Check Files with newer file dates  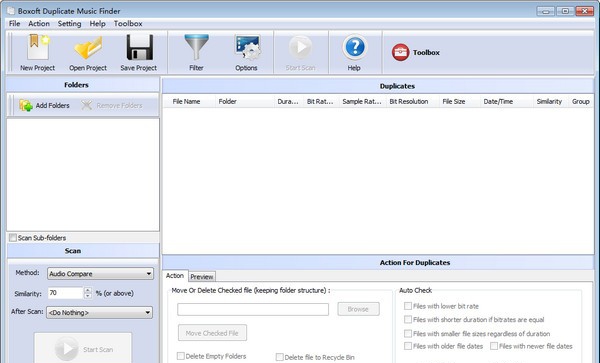click(x=494, y=346)
